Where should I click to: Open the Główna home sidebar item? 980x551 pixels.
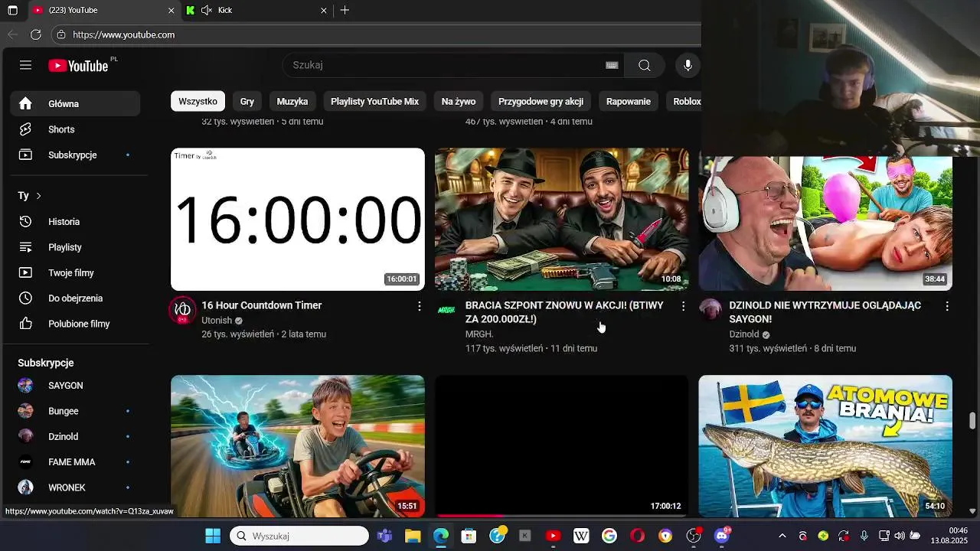coord(75,104)
